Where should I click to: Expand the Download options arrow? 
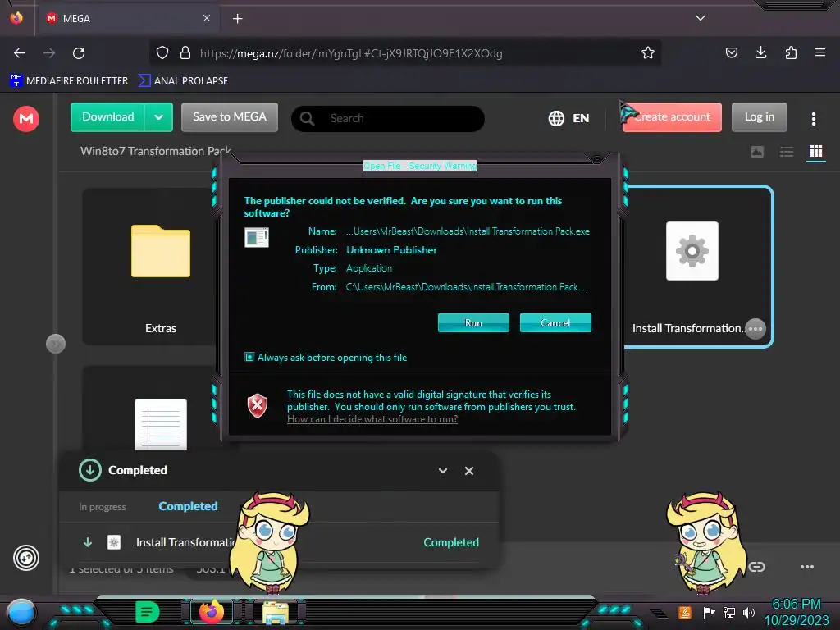158,116
